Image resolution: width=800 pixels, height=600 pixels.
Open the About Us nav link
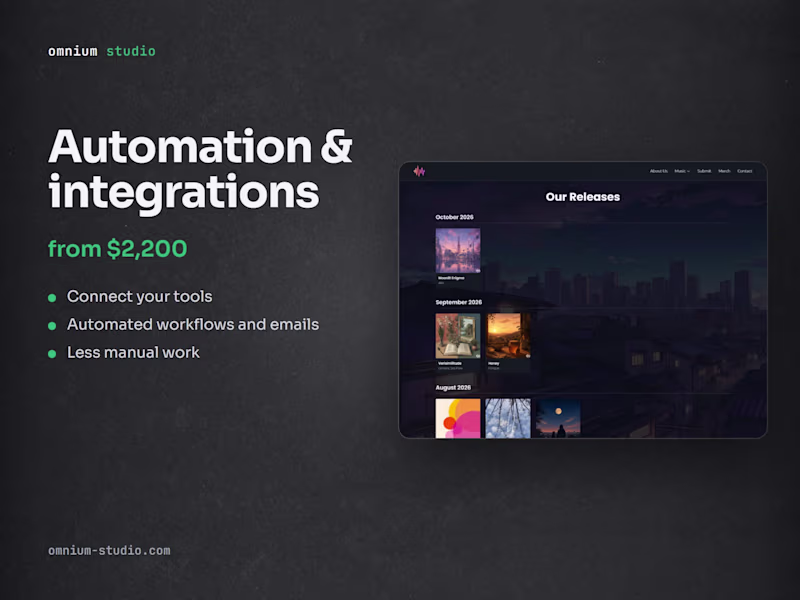(x=658, y=171)
